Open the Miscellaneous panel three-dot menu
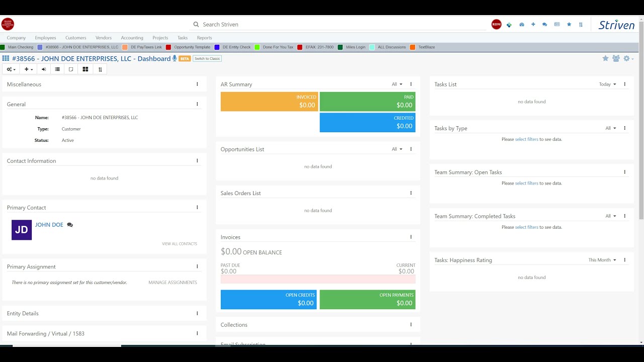This screenshot has width=644, height=362. coord(197,84)
